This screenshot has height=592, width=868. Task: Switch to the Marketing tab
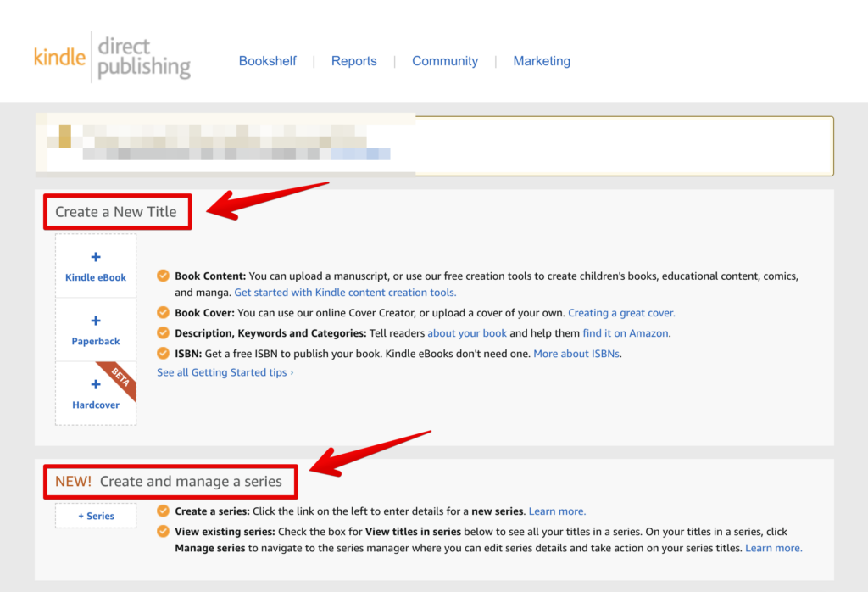tap(542, 61)
